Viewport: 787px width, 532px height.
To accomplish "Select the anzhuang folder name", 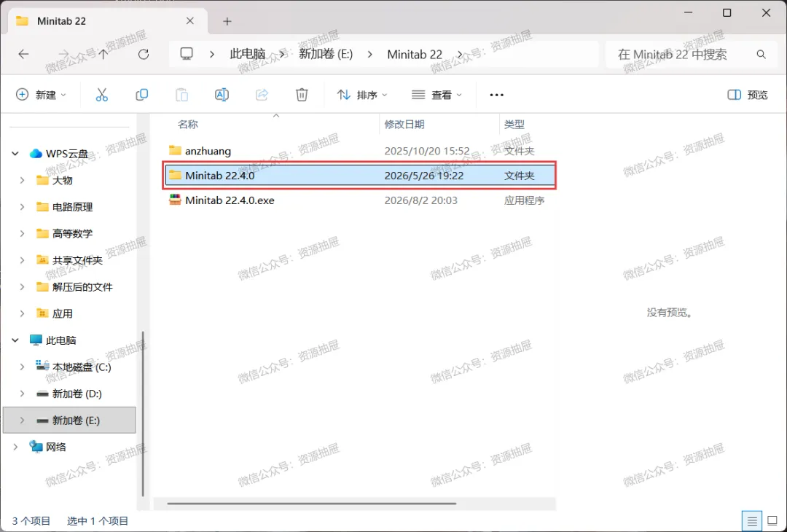I will pos(208,151).
